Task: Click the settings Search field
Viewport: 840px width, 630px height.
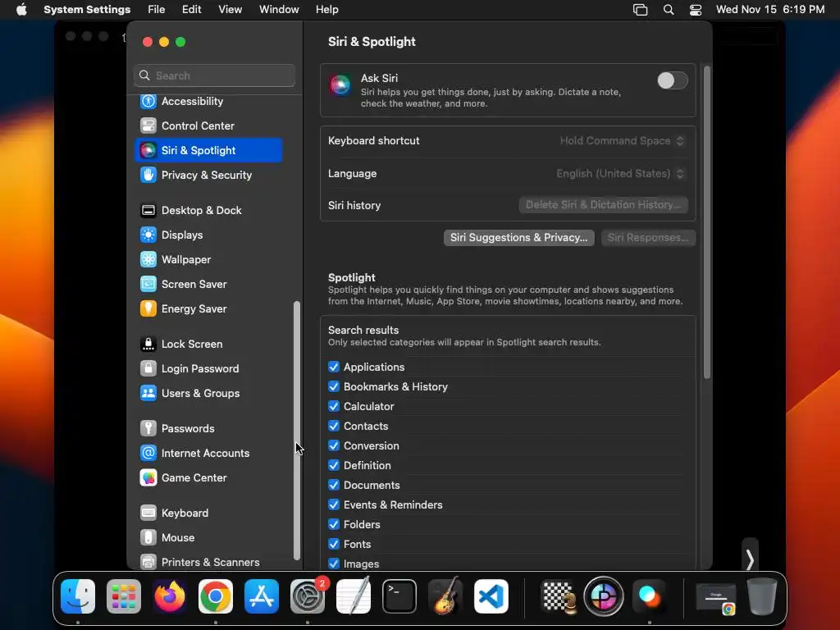Action: (x=214, y=75)
